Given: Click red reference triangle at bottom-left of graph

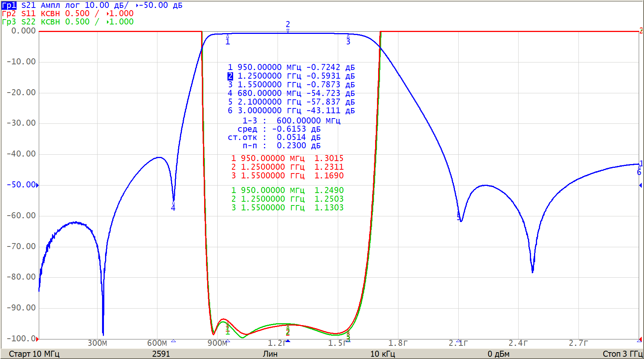Looking at the screenshot, I should pos(37,339).
